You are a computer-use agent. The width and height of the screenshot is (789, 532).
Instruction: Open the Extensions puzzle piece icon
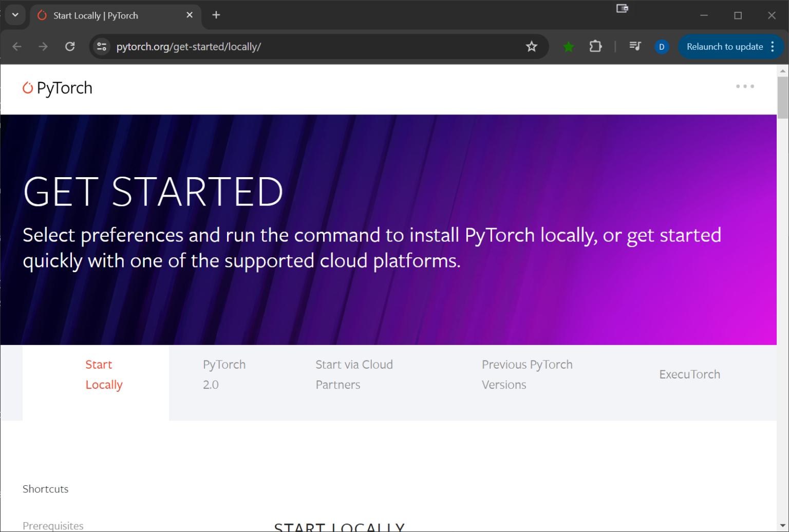point(595,47)
